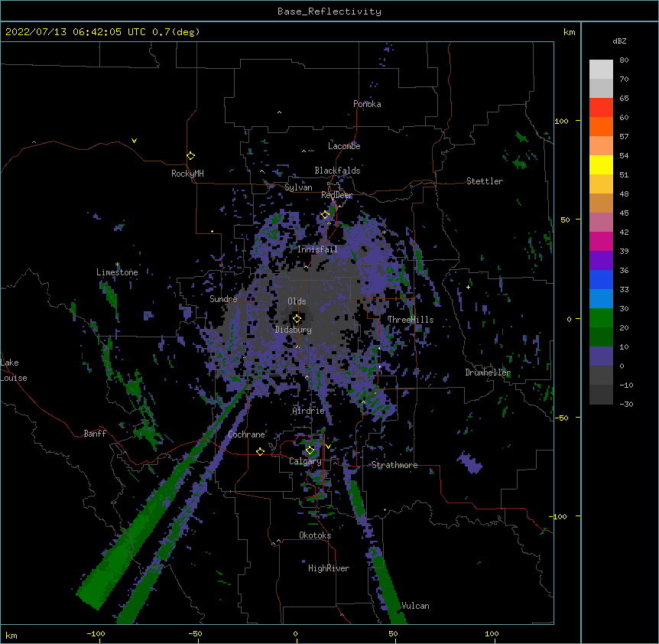Click the Base_Reflectivity title text

[329, 11]
